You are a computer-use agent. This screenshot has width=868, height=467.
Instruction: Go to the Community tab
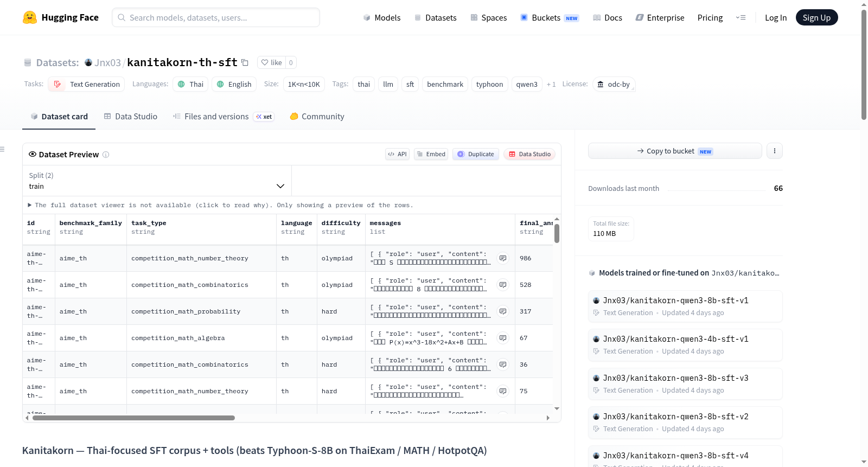(x=317, y=116)
